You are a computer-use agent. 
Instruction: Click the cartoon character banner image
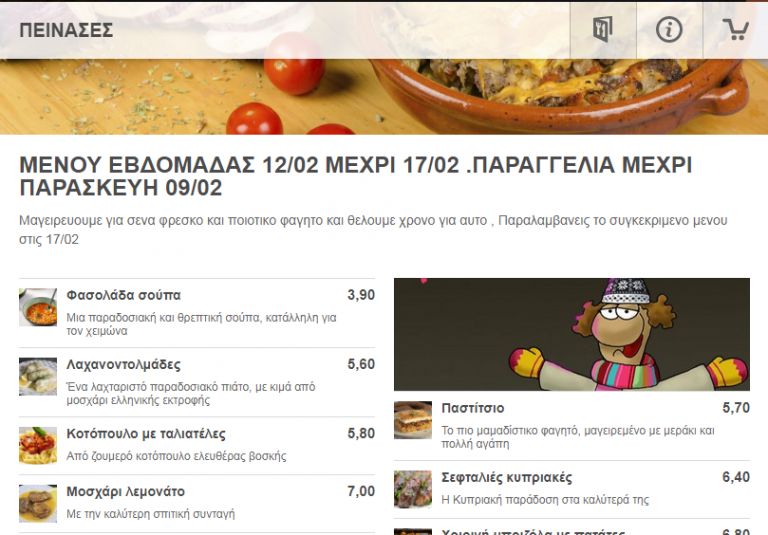[571, 334]
